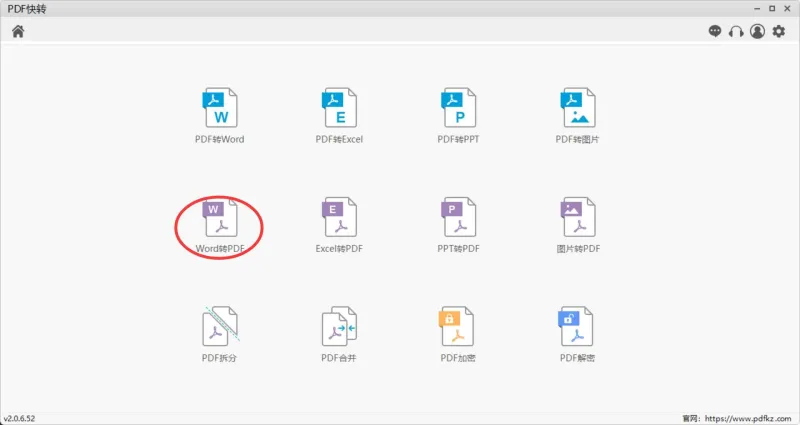Click the PPT转PDF label text
Screen dimensions: 800x425
(458, 249)
